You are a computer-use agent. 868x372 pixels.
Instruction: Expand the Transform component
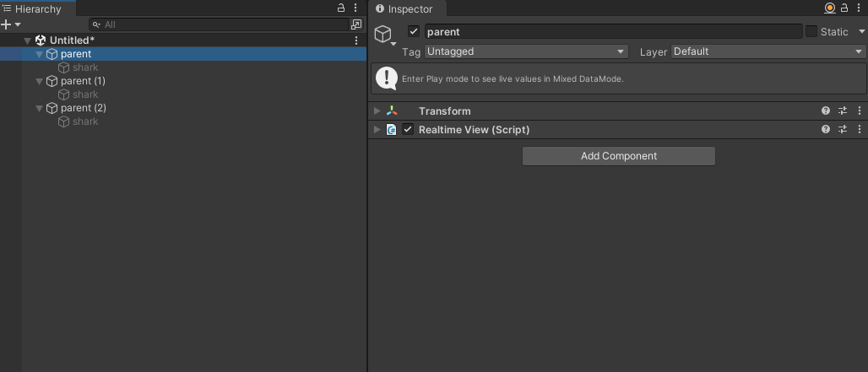[377, 111]
